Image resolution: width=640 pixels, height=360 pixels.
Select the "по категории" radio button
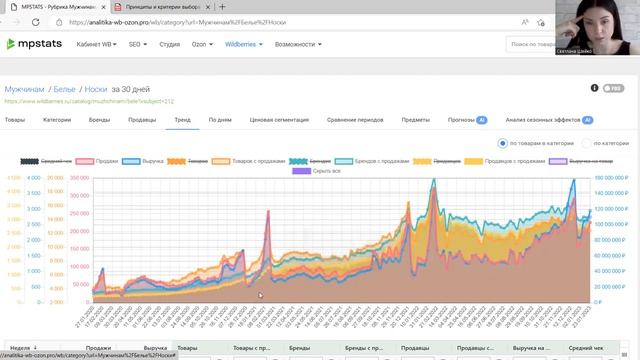coord(586,143)
